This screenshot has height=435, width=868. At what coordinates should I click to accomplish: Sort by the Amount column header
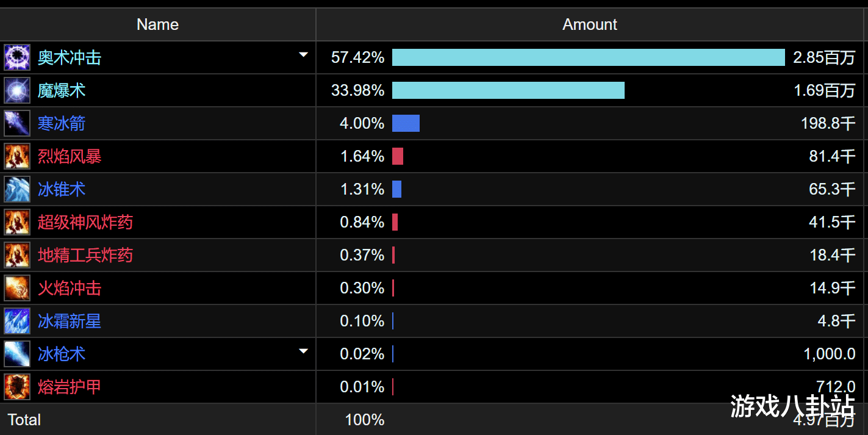pyautogui.click(x=589, y=24)
